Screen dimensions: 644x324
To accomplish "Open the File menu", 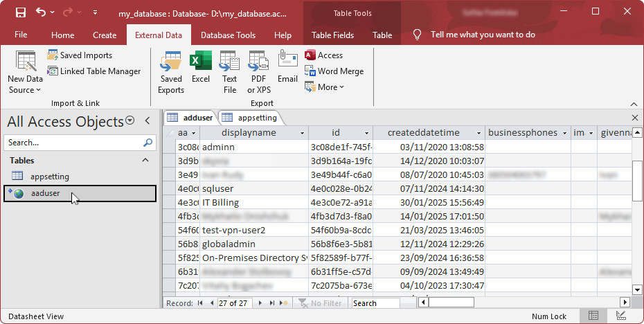I will tap(21, 35).
